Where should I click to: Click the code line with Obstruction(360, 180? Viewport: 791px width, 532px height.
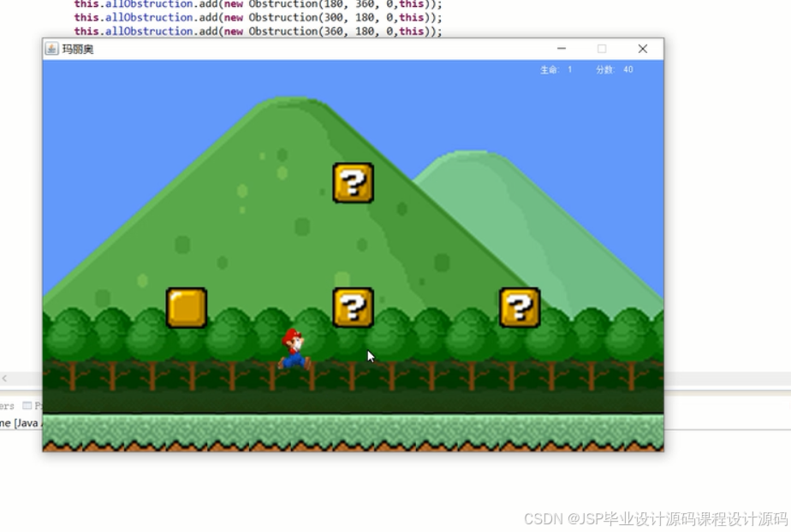click(x=258, y=32)
